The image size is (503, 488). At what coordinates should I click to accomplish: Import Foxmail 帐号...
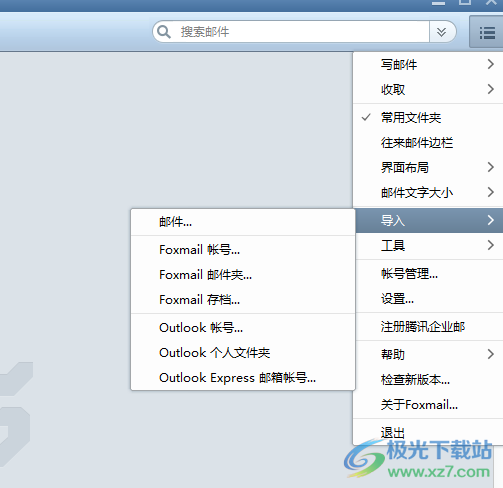[x=243, y=250]
